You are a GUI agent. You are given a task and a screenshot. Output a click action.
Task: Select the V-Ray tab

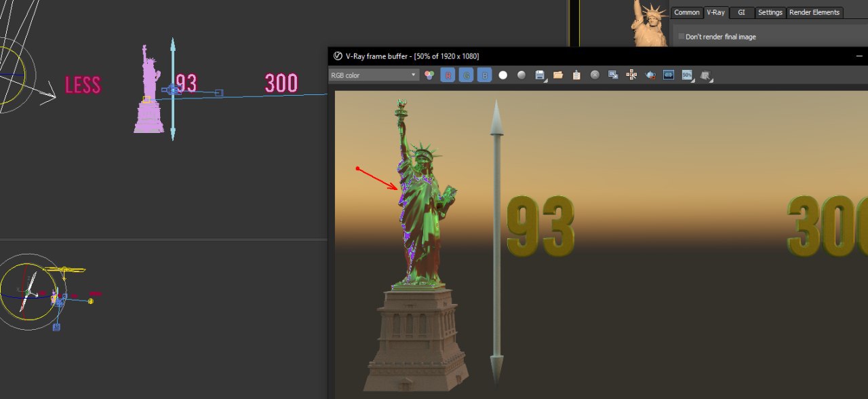[716, 12]
